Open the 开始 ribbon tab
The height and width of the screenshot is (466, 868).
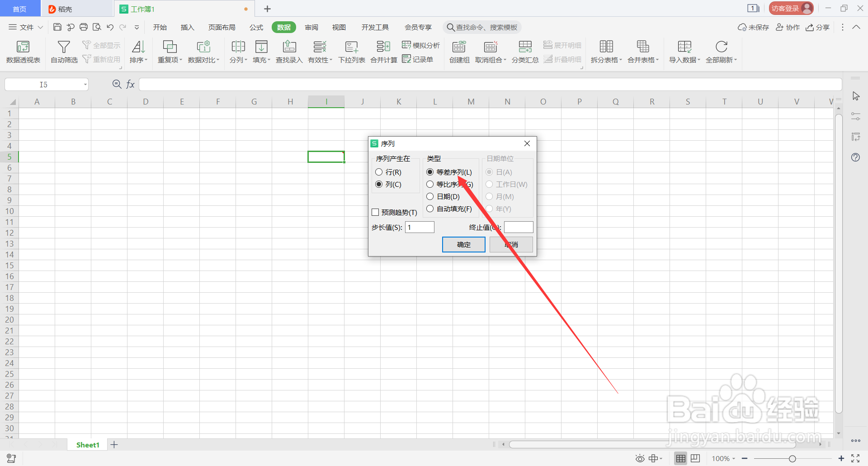pos(160,27)
